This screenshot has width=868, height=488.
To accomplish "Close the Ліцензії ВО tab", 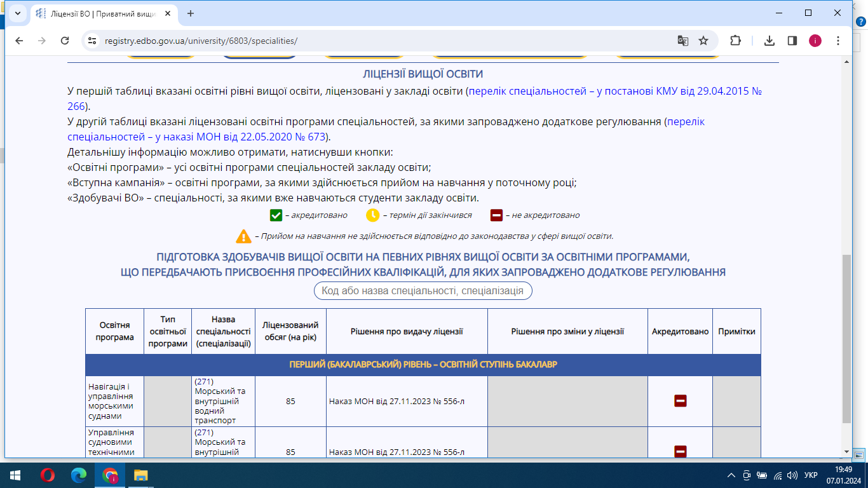I will (167, 13).
